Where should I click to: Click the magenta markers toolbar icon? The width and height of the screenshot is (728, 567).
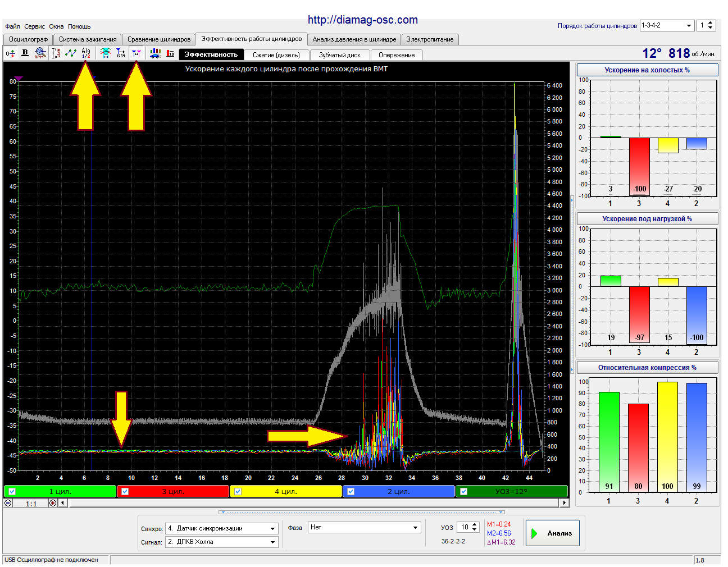[136, 53]
